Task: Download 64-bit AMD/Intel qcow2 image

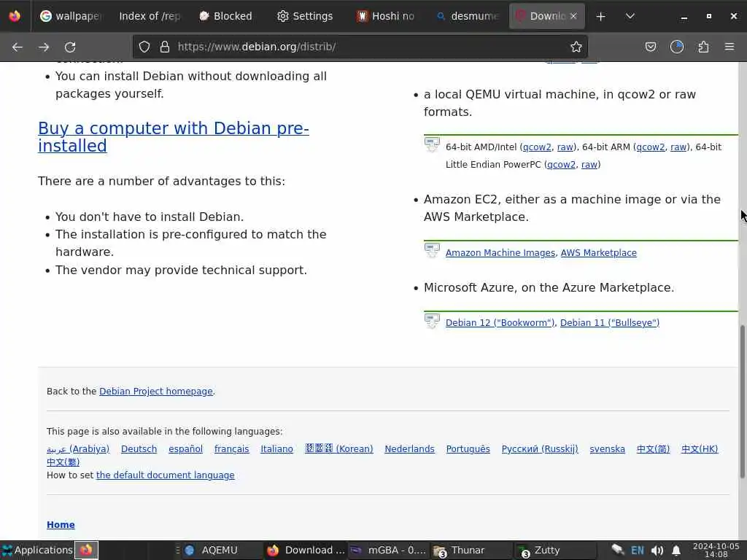Action: coord(537,147)
